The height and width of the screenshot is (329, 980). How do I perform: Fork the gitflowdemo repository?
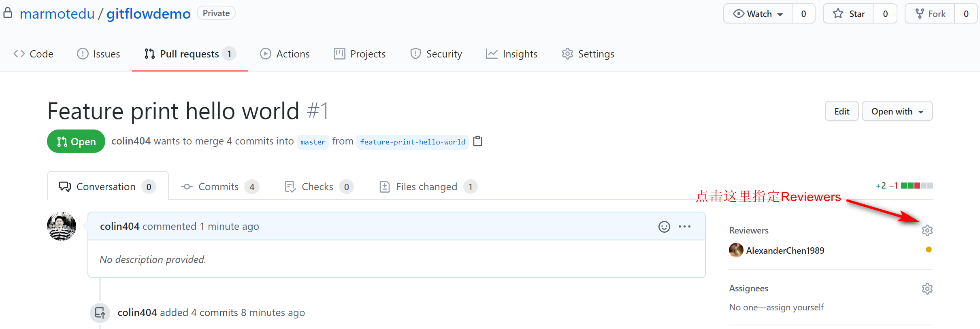[930, 14]
